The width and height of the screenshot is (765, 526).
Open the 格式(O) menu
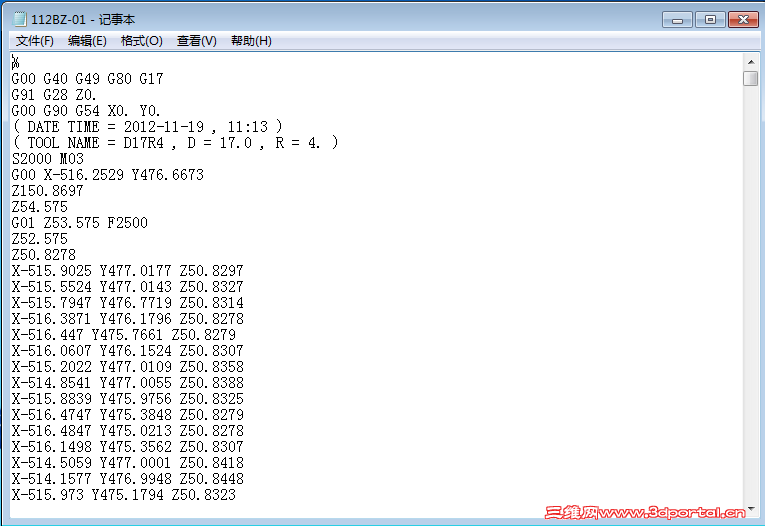(x=141, y=41)
